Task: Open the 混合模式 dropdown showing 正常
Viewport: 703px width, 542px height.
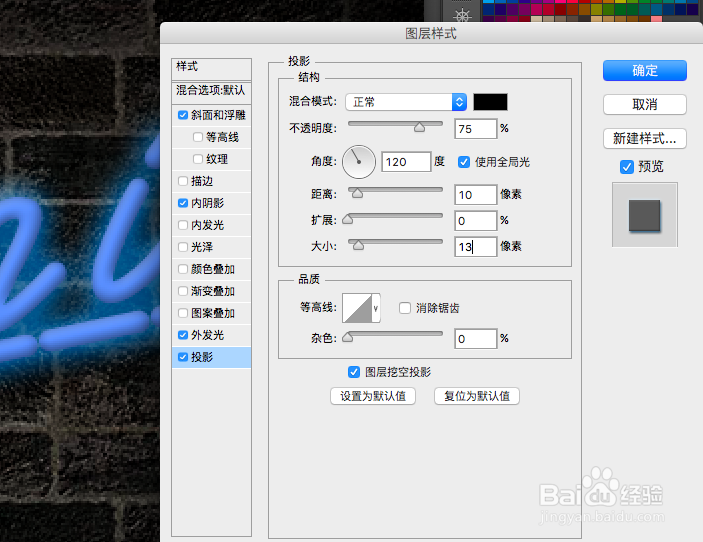Action: tap(406, 102)
